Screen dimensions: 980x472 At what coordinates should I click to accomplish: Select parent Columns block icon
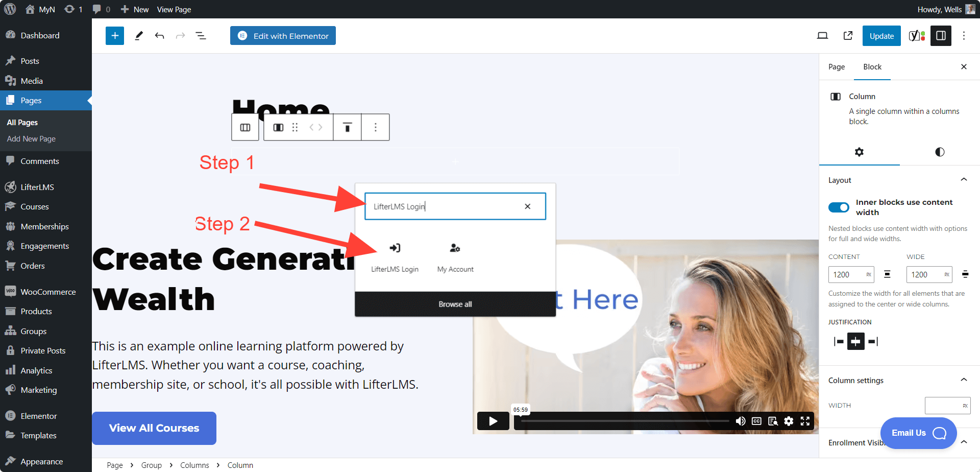pos(245,127)
